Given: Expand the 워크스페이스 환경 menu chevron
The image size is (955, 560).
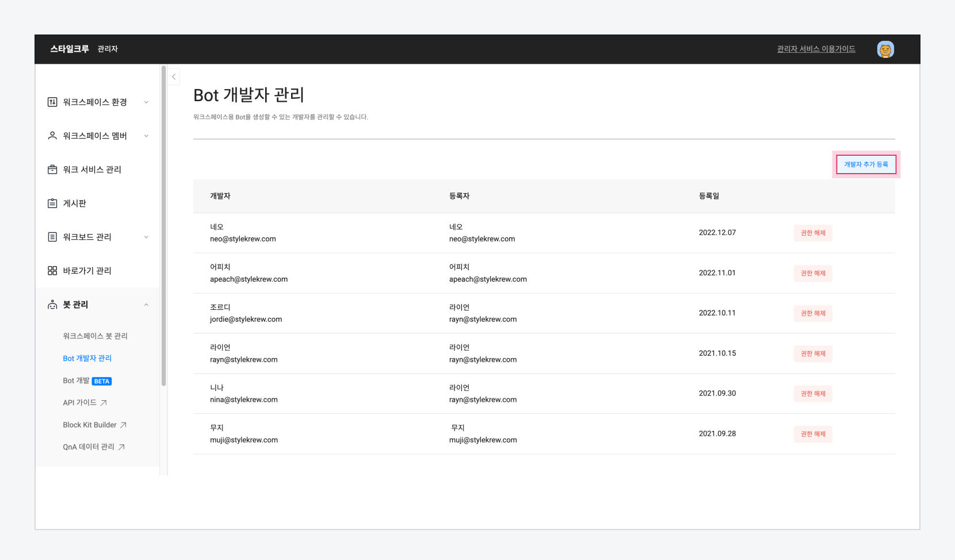Looking at the screenshot, I should (146, 102).
